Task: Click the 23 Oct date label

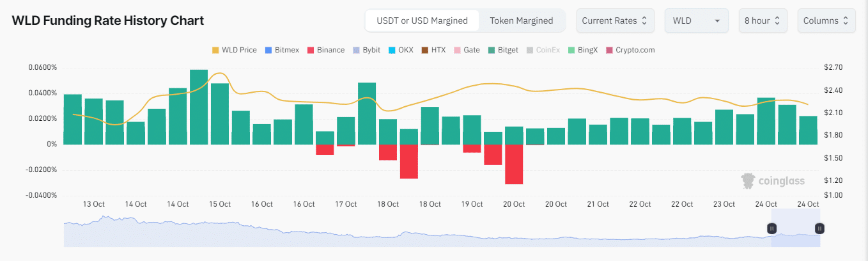Action: pyautogui.click(x=724, y=204)
